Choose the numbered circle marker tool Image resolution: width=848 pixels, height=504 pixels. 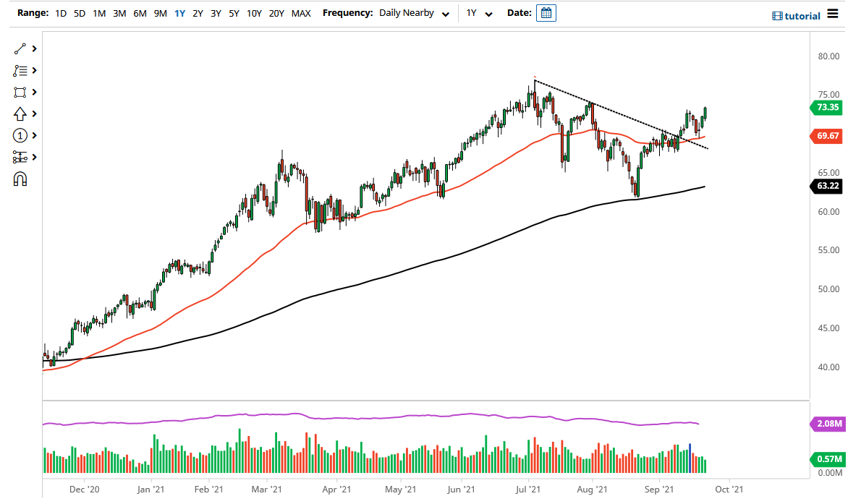(x=20, y=135)
